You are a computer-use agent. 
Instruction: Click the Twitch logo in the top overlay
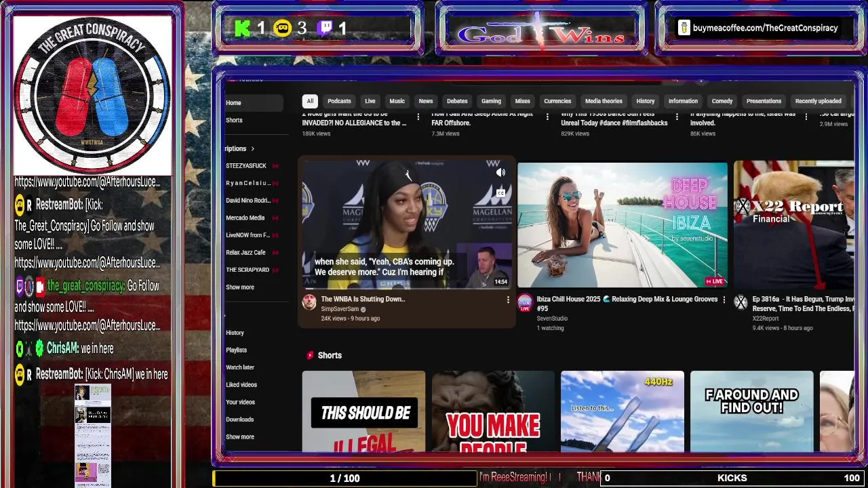[x=325, y=28]
